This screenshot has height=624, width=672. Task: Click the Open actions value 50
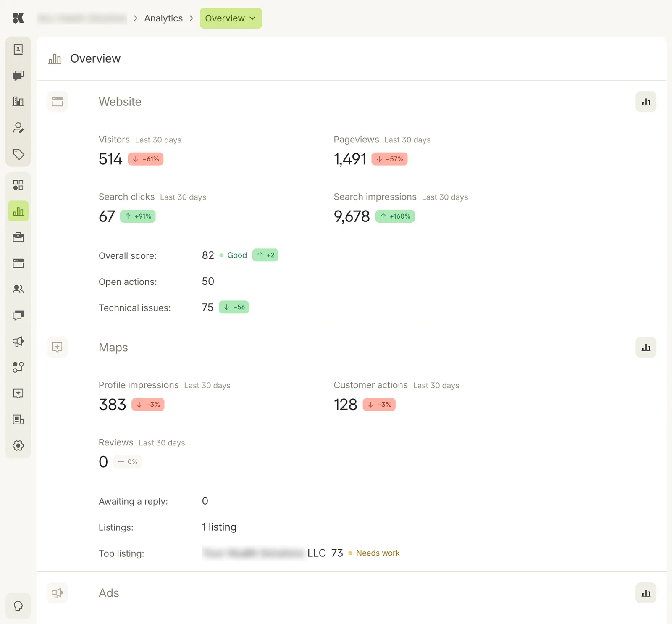[208, 282]
